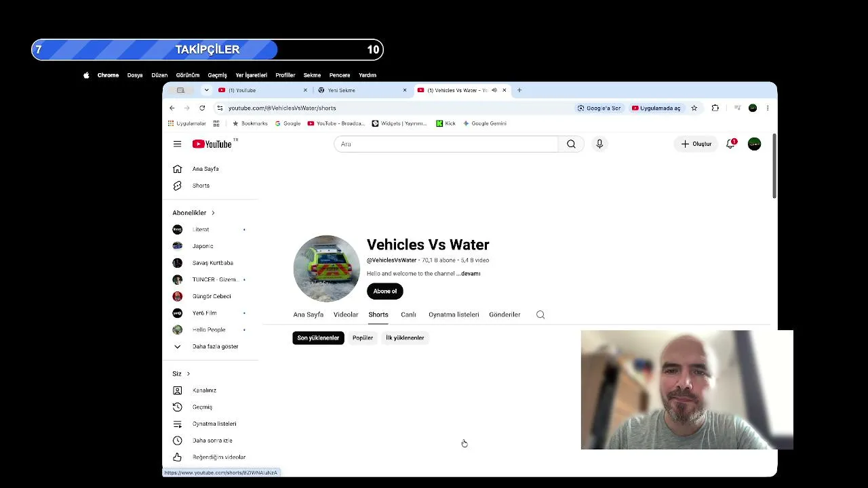The image size is (868, 488).
Task: Open the Bookmarks star folder
Action: coord(250,123)
